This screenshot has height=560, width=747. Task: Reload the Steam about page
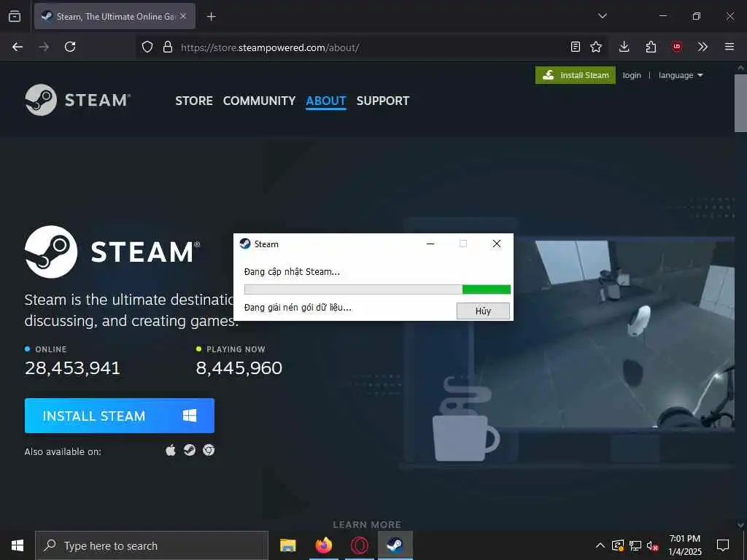[x=70, y=47]
